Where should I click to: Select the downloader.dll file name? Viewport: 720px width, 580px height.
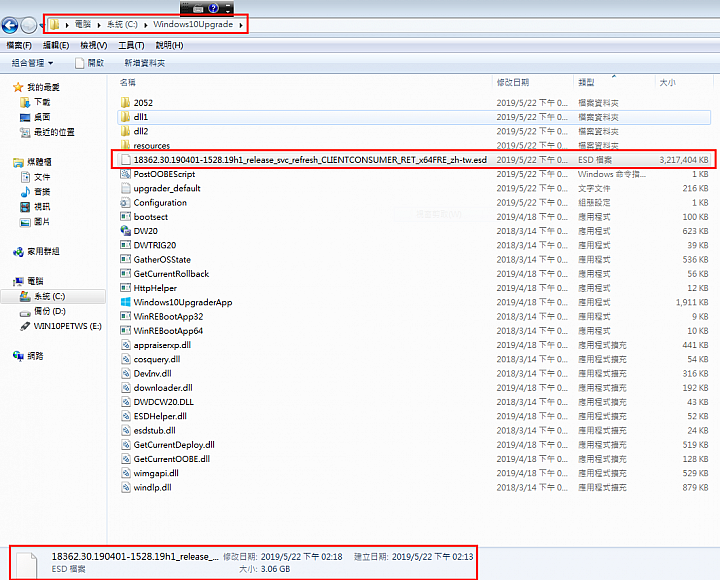click(163, 387)
